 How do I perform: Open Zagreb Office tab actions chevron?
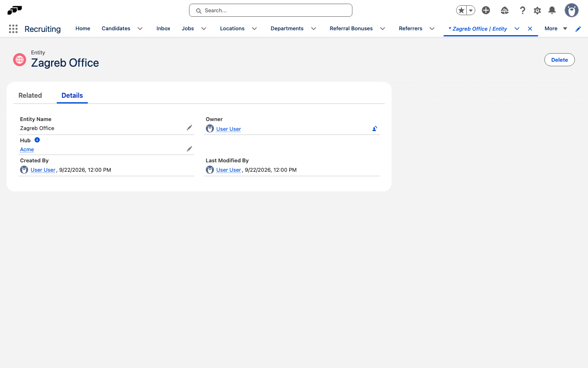pyautogui.click(x=517, y=29)
